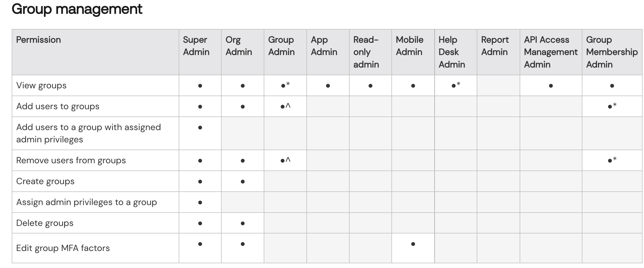Viewport: 644px width, 268px height.
Task: Click the API Access Management Admin dot for View groups
Action: point(551,86)
